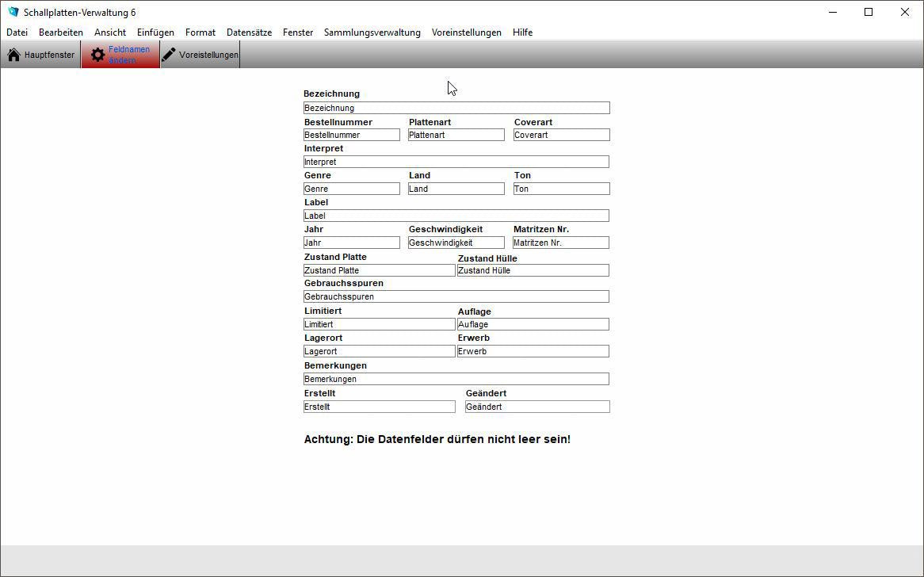Click the Zustand Hülle input field

pos(533,270)
